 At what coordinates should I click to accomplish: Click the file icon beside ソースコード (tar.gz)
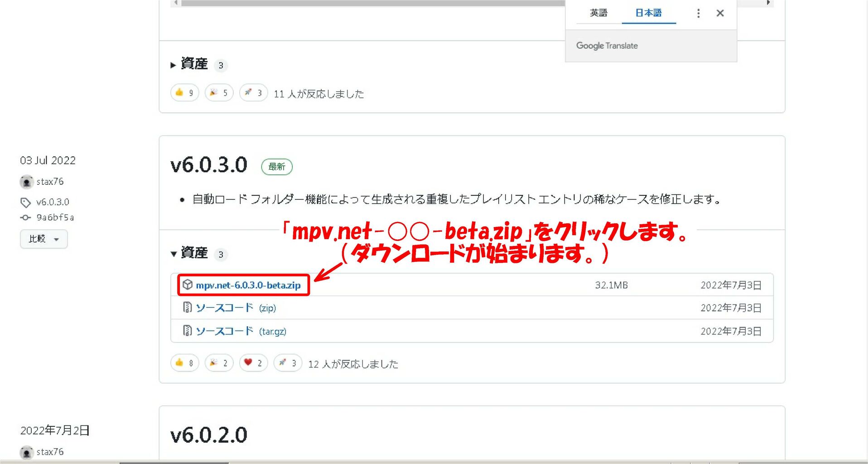click(x=187, y=331)
